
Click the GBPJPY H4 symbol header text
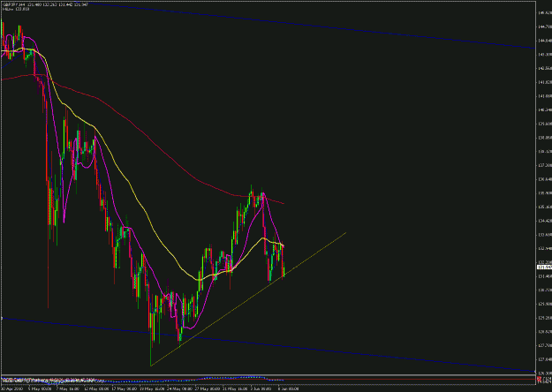45,4
